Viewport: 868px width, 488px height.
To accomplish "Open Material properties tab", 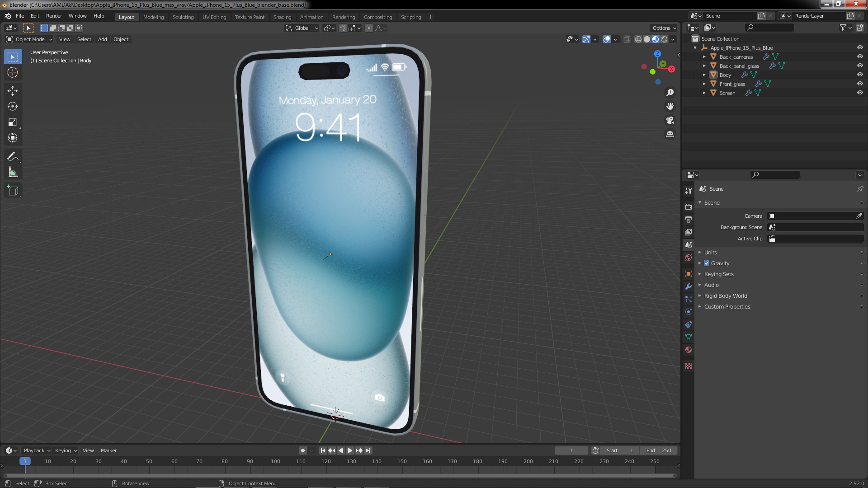I will [689, 350].
